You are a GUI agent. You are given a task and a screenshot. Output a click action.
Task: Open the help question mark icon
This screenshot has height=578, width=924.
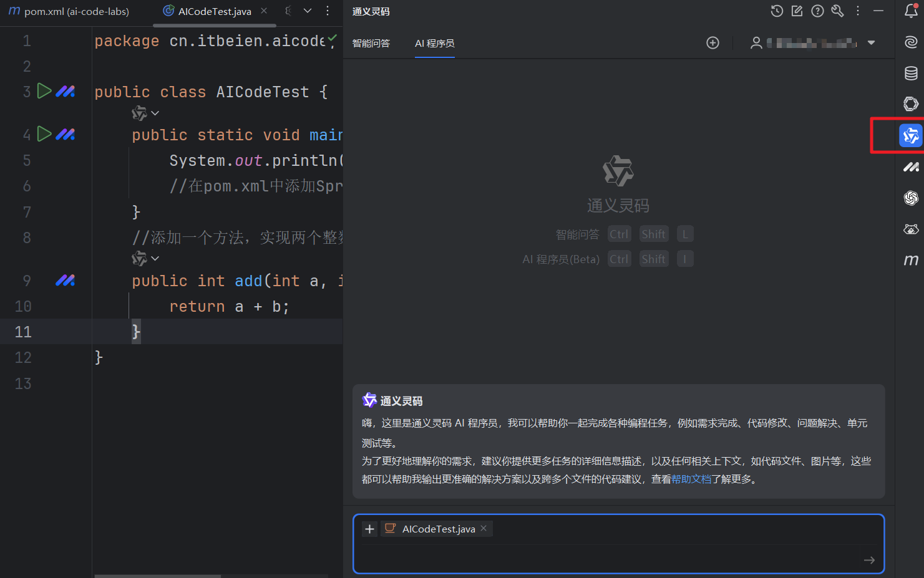coord(817,11)
